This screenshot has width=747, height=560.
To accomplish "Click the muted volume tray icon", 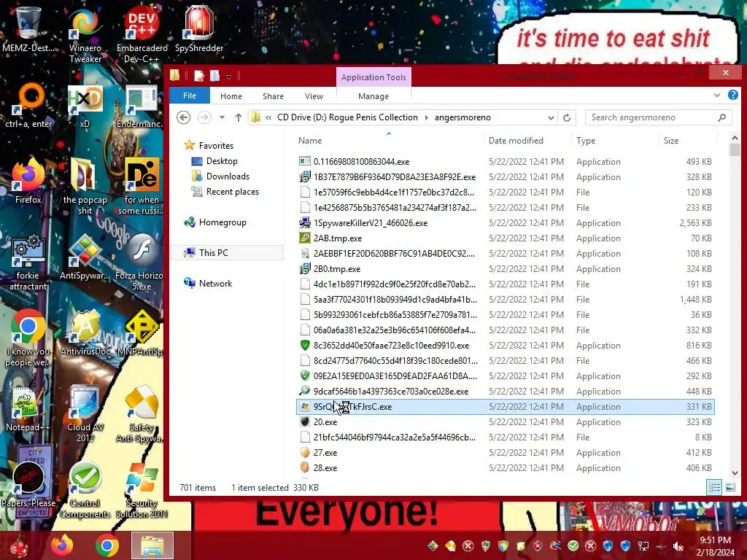I will pyautogui.click(x=678, y=545).
